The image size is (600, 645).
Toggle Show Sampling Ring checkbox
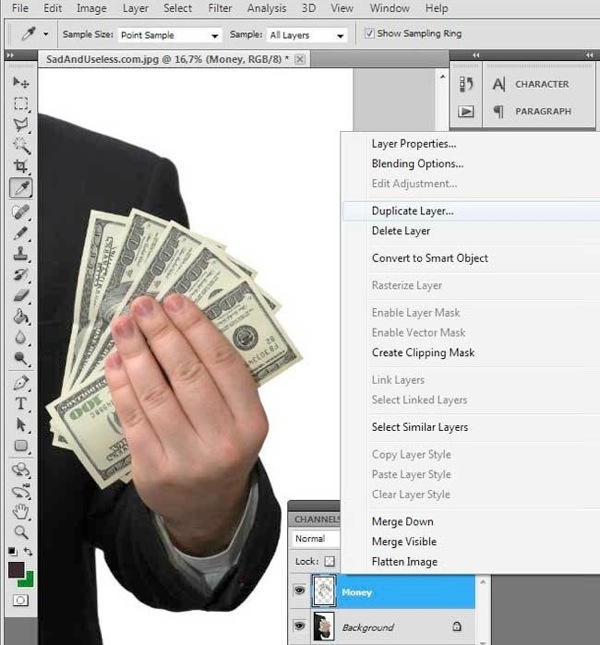click(x=369, y=34)
